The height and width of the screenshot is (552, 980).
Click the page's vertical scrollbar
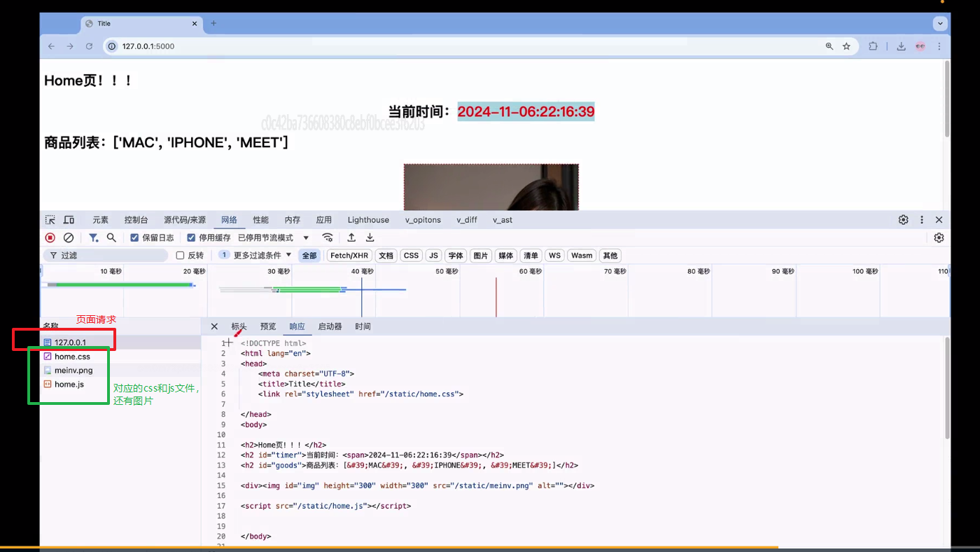click(946, 99)
